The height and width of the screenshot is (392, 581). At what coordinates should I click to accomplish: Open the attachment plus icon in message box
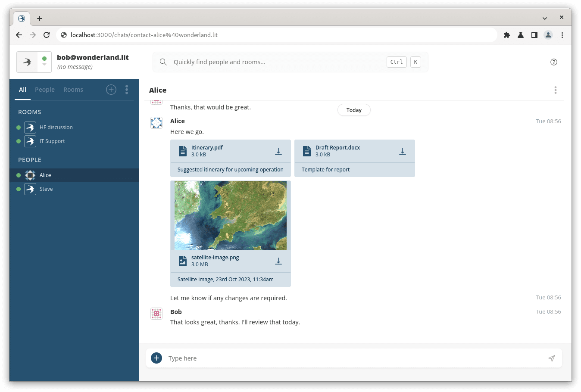pyautogui.click(x=156, y=358)
